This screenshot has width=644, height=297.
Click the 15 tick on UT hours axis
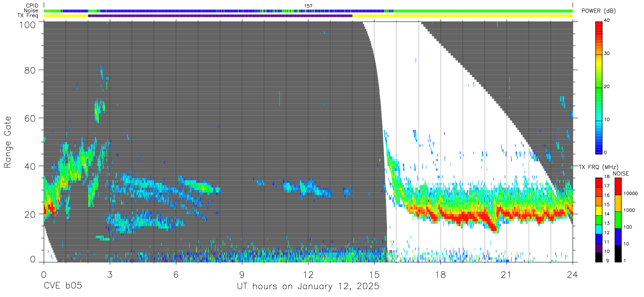pos(374,274)
